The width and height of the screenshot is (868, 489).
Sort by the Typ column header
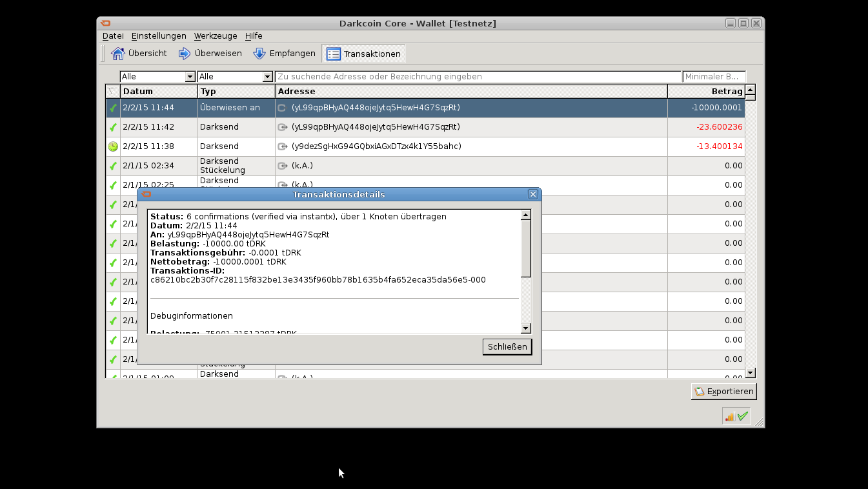(x=236, y=92)
